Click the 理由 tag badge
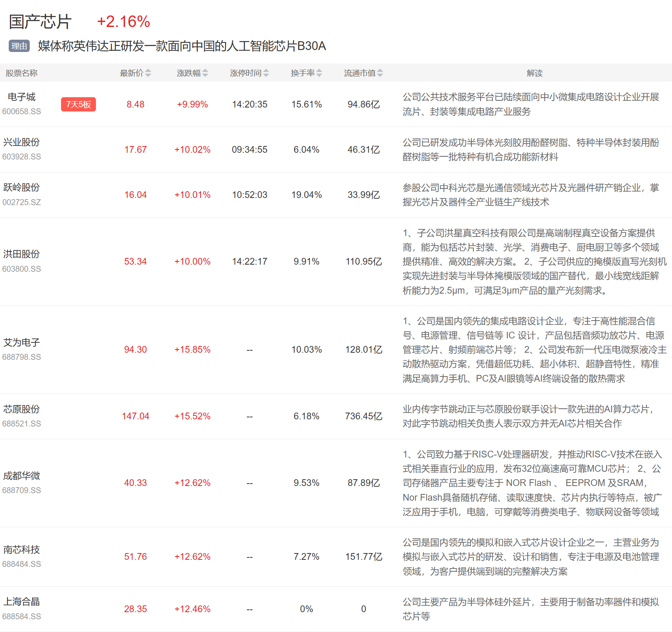The width and height of the screenshot is (672, 632). pos(19,46)
